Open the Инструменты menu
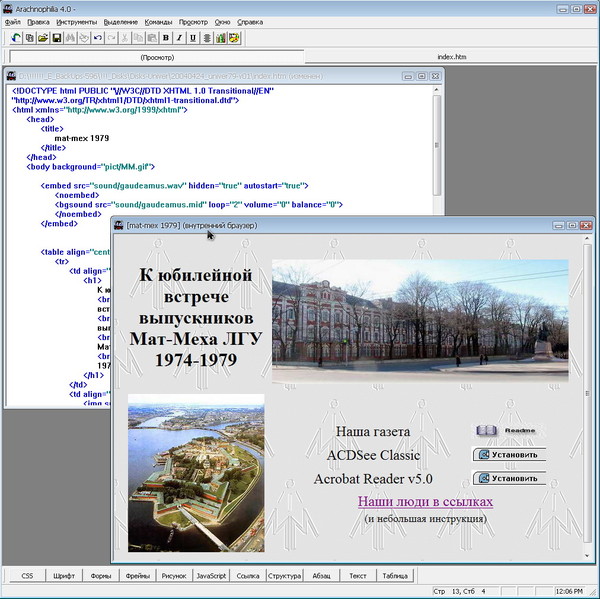 [x=77, y=22]
